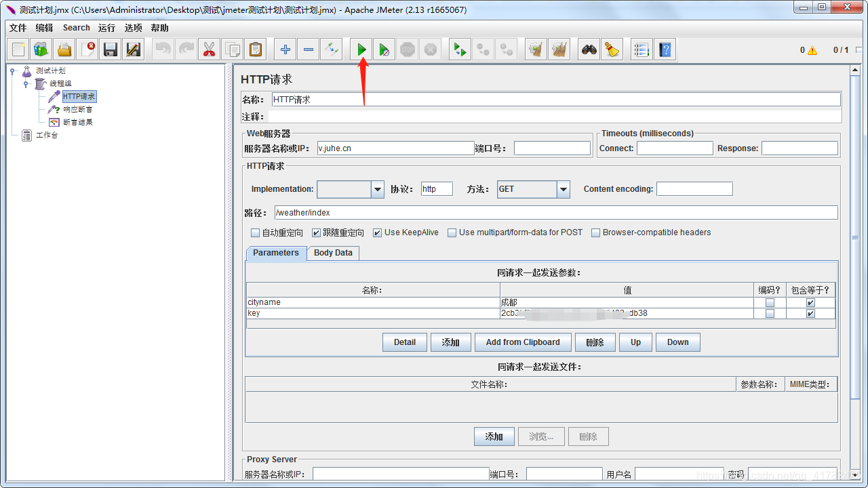Click the warning triangle error counter
868x488 pixels.
click(x=812, y=50)
